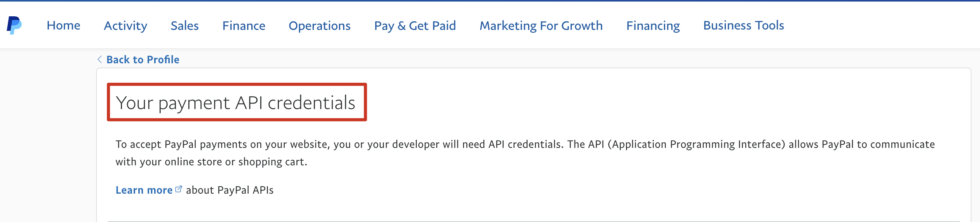This screenshot has height=222, width=980.
Task: Select Marketing For Growth in navigation
Action: pos(541,26)
